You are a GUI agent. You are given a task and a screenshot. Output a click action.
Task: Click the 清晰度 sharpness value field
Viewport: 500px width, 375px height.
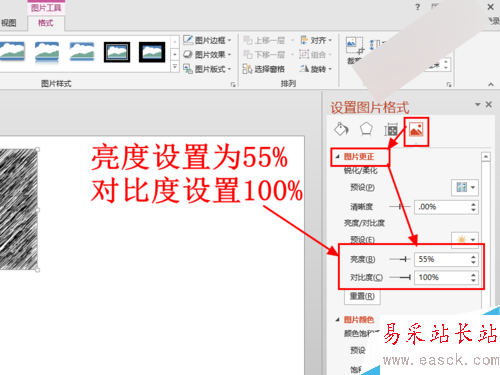pyautogui.click(x=441, y=207)
